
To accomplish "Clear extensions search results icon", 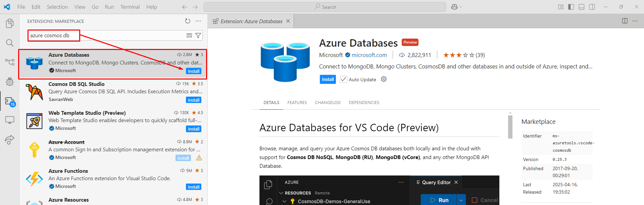I will point(189,36).
